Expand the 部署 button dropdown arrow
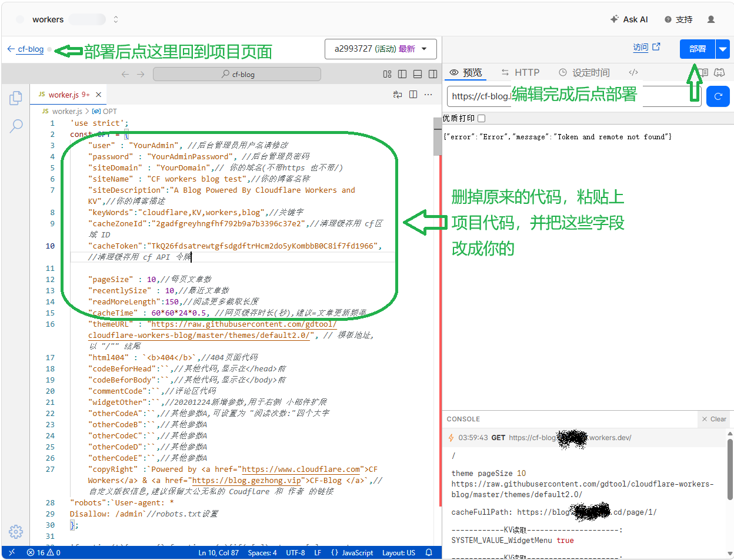 tap(723, 49)
